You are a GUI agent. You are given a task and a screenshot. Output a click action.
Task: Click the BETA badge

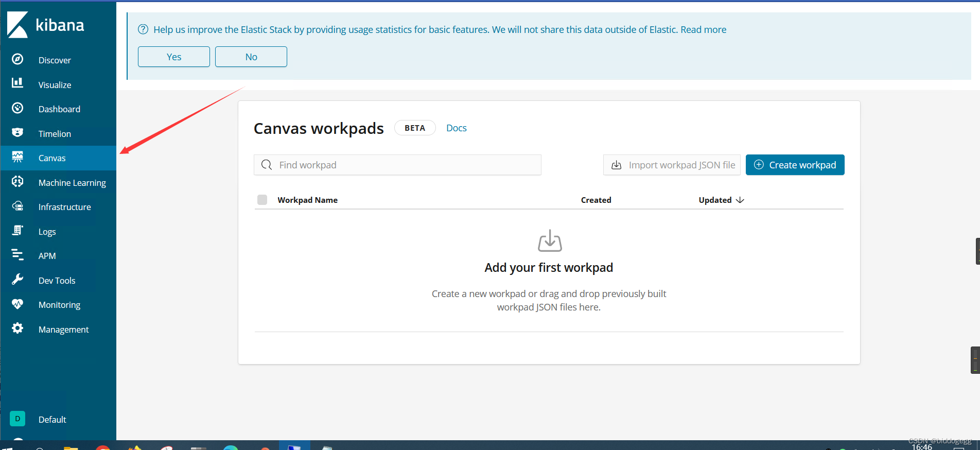[x=415, y=128]
